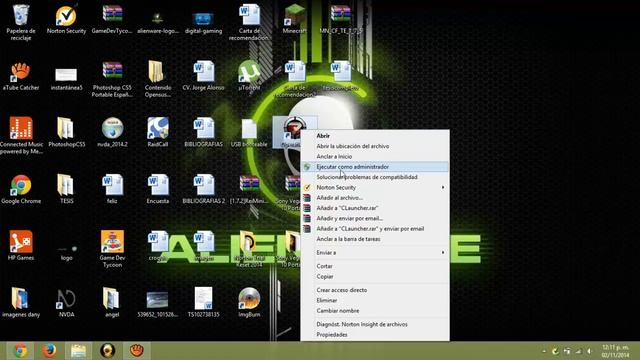Screen dimensions: 640x360
Task: Choose Anclar a Inicio
Action: click(375, 156)
